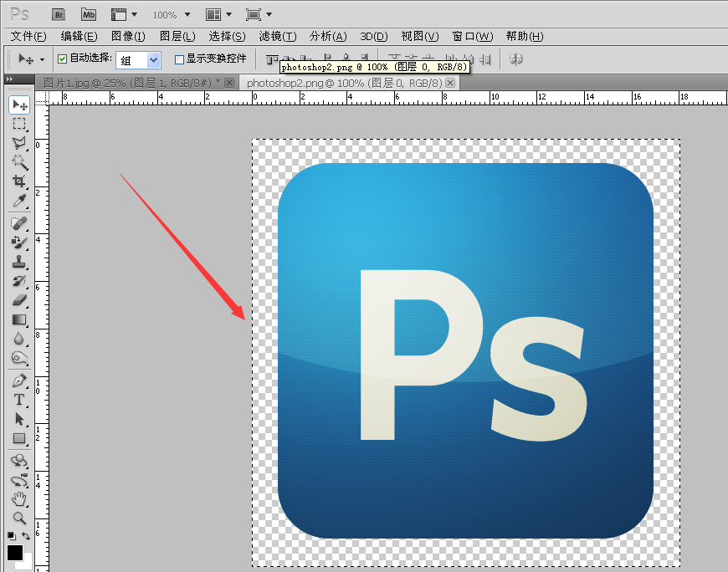Open the 图层(L) menu
This screenshot has width=728, height=572.
[177, 36]
